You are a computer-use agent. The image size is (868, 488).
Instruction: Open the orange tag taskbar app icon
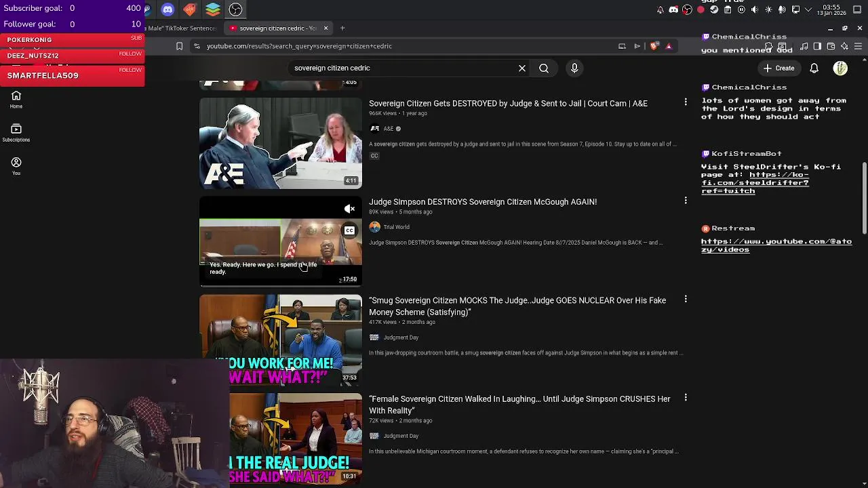tap(190, 9)
